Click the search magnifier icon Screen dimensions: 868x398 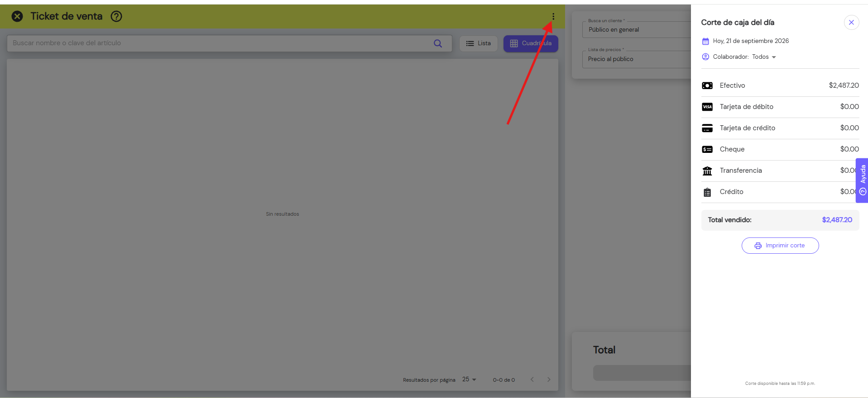438,43
